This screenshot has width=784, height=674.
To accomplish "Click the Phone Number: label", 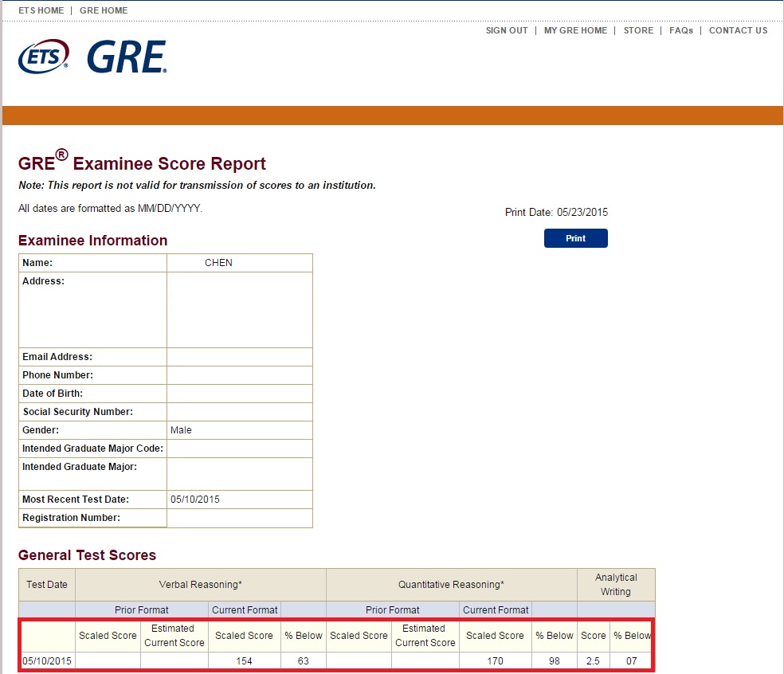I will point(57,375).
